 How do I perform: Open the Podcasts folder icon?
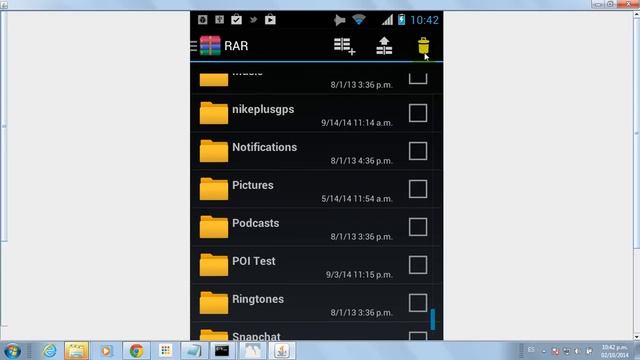(x=213, y=227)
